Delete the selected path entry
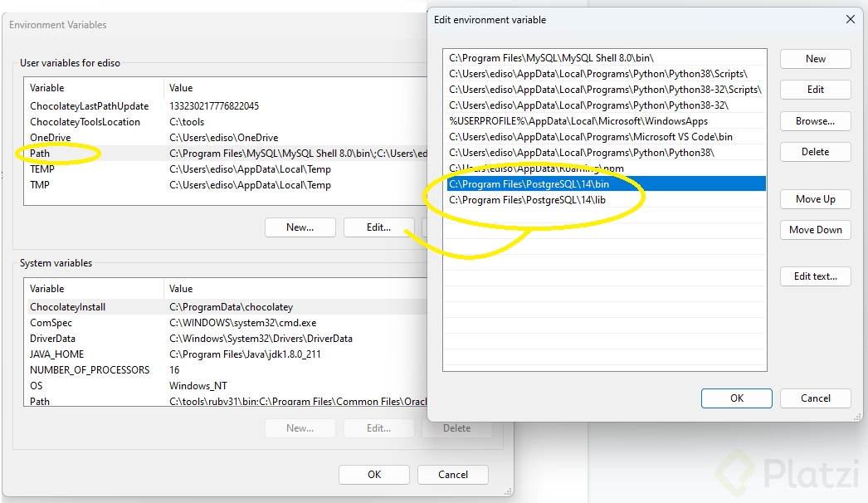The width and height of the screenshot is (868, 503). tap(816, 152)
